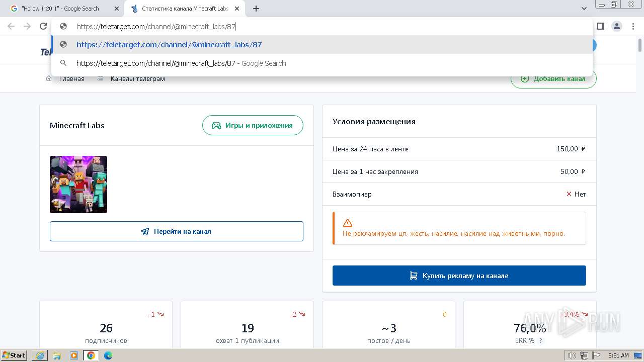Close the Hollow 1.20.1 Google Search tab
644x362 pixels.
(x=117, y=9)
